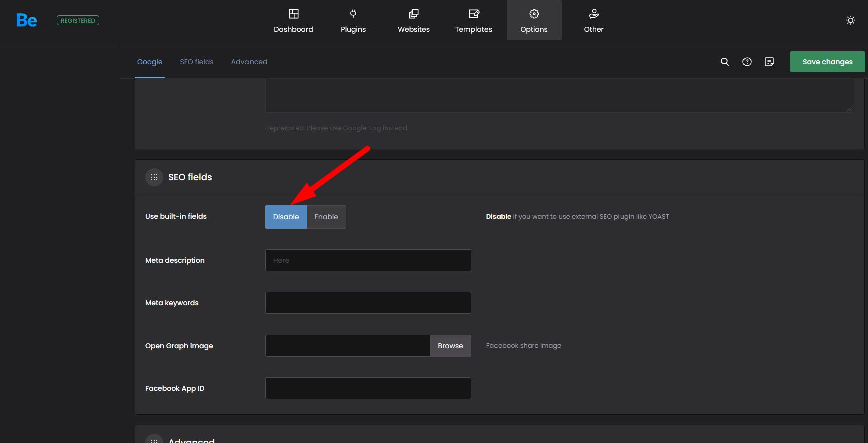Viewport: 868px width, 443px height.
Task: Open the Dashboard section
Action: click(293, 21)
